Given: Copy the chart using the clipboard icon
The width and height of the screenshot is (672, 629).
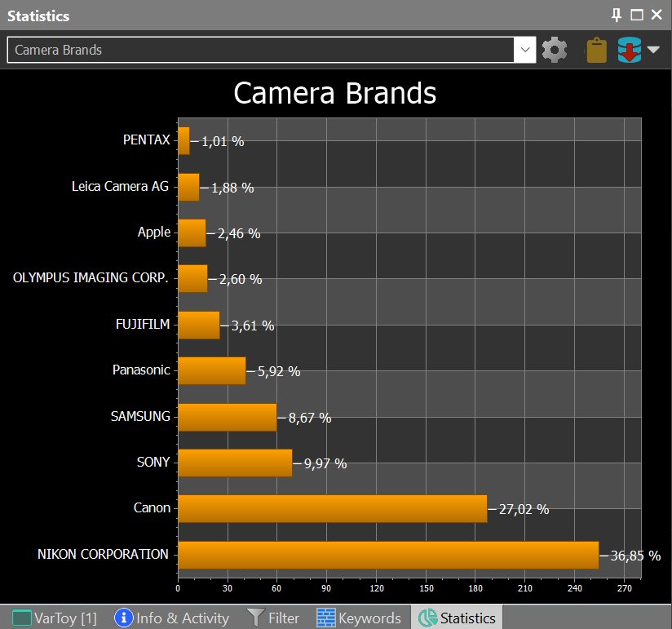Looking at the screenshot, I should point(595,49).
